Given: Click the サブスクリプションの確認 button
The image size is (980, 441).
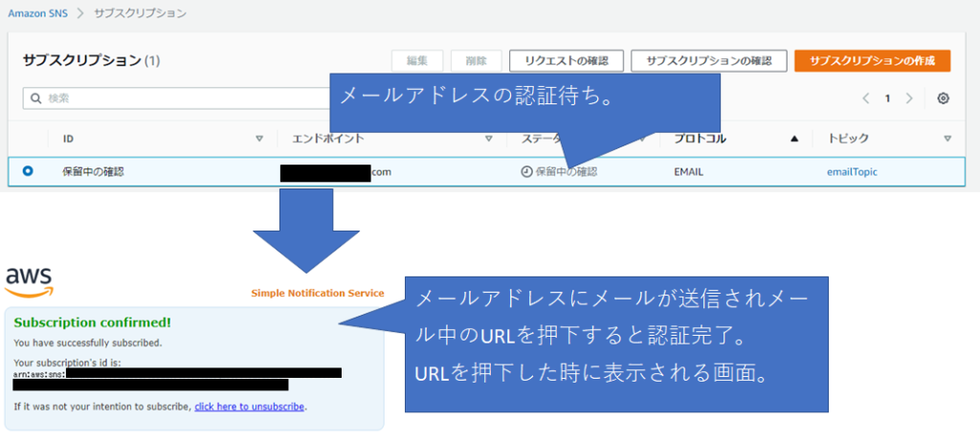Looking at the screenshot, I should pos(708,61).
